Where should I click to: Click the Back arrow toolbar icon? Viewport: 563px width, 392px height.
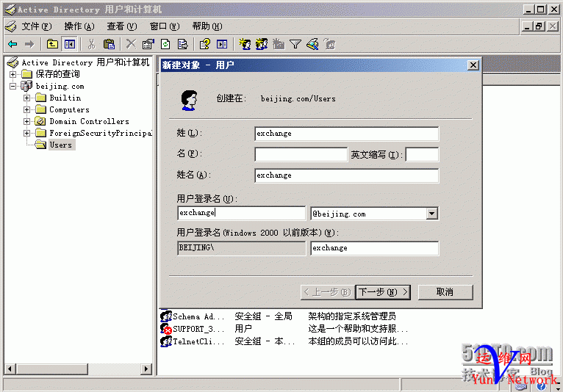click(12, 44)
